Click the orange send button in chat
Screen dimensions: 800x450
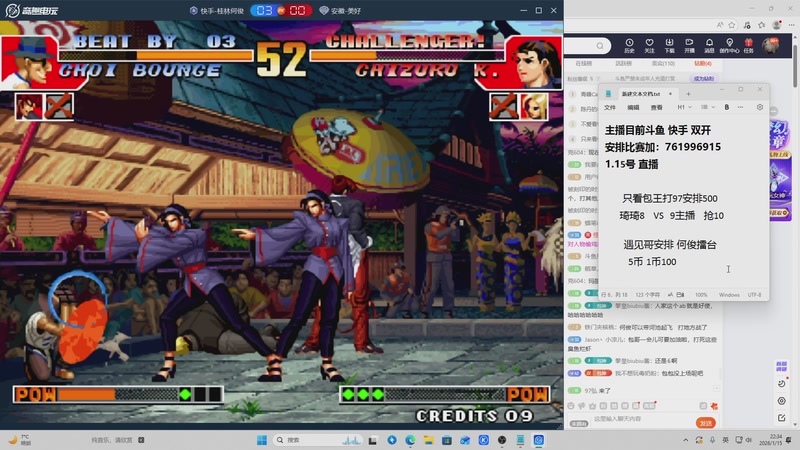click(706, 423)
